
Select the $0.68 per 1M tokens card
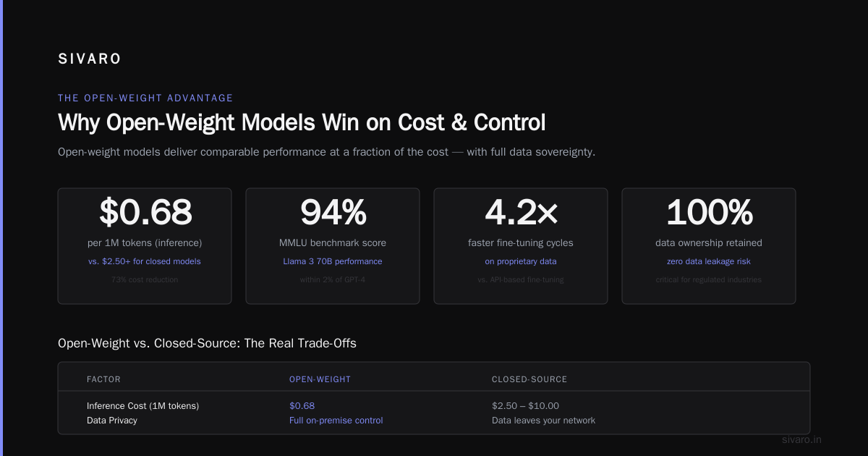(145, 246)
